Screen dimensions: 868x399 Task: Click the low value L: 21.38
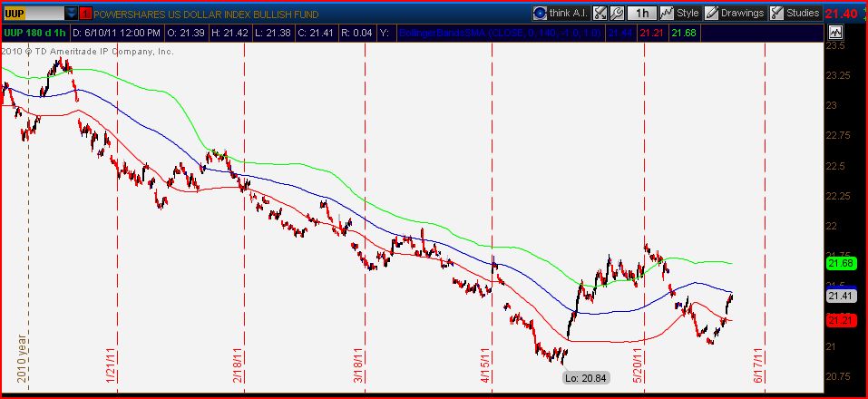(x=272, y=34)
